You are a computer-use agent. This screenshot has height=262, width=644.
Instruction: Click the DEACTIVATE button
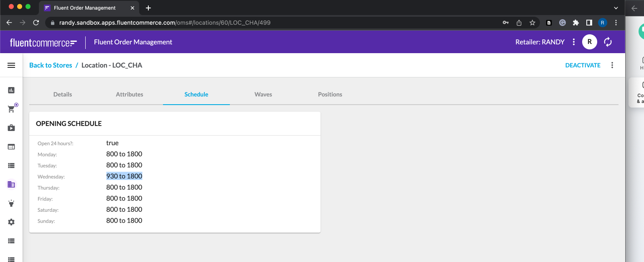(583, 65)
